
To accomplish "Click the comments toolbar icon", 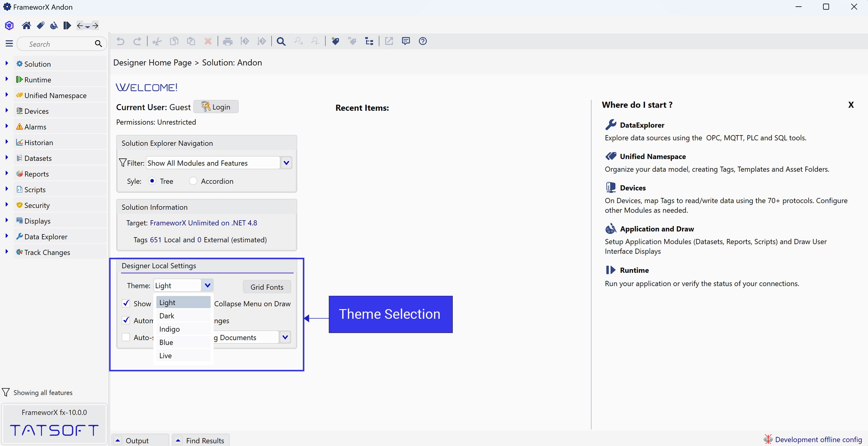I will tap(406, 41).
